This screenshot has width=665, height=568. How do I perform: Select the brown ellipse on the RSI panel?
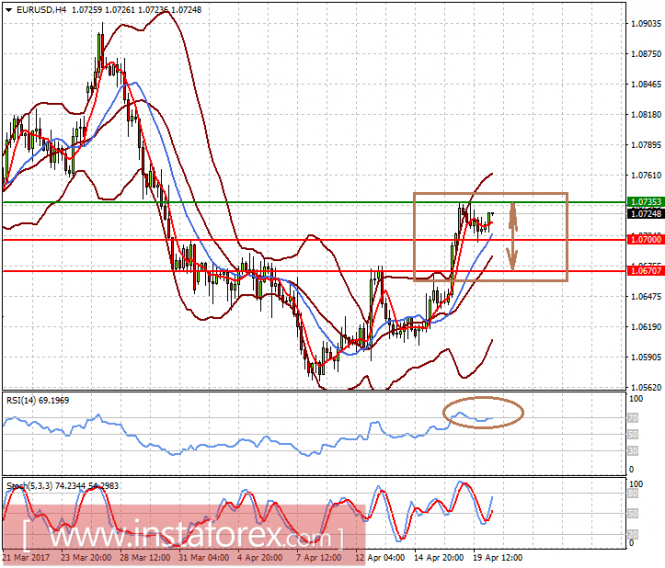click(483, 412)
